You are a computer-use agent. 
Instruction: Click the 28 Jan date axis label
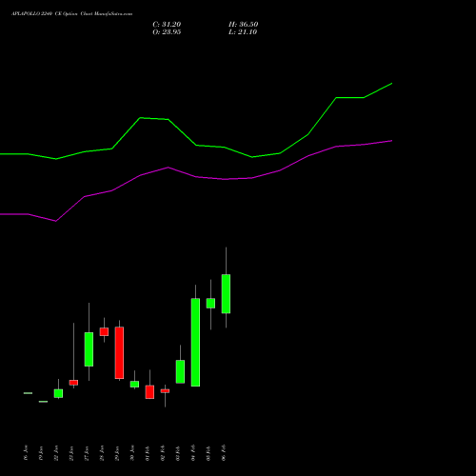(102, 453)
